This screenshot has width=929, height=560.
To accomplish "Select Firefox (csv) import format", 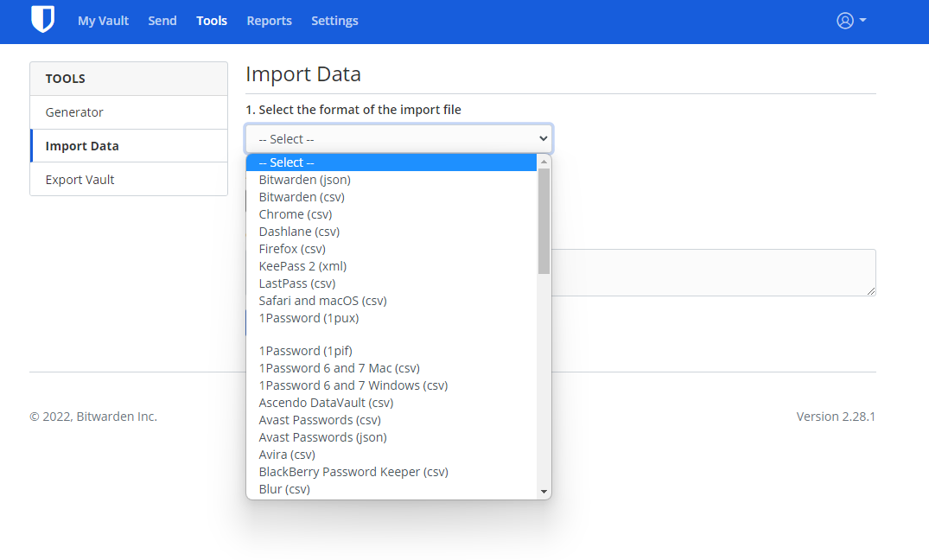I will click(x=292, y=248).
